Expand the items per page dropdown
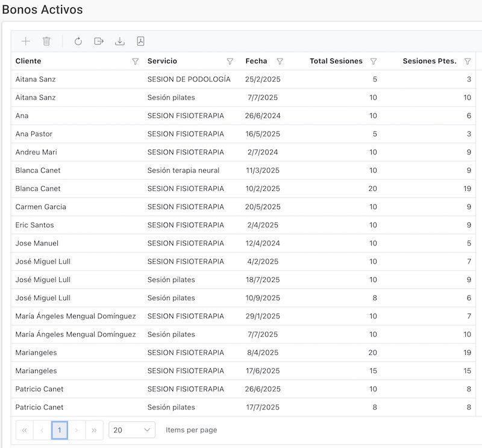This screenshot has height=448, width=482. click(x=132, y=430)
